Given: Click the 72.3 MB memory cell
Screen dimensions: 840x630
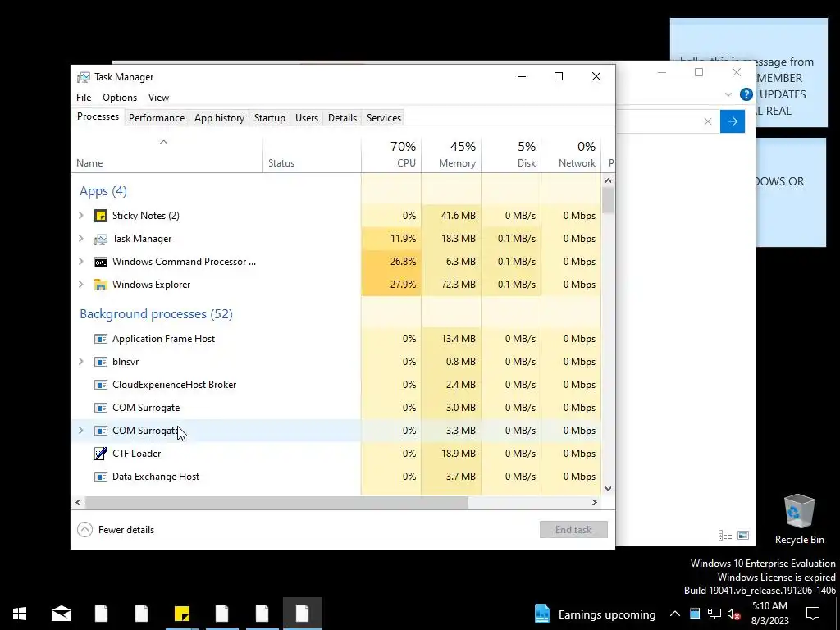Looking at the screenshot, I should (452, 285).
